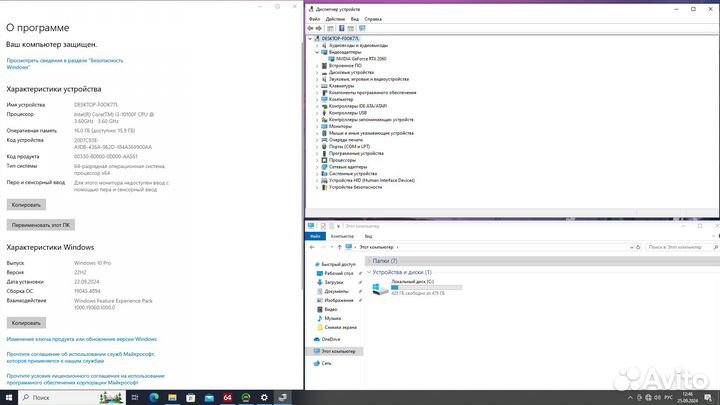This screenshot has width=720, height=405.
Task: Collapse Устройства и диски group
Action: pos(369,272)
